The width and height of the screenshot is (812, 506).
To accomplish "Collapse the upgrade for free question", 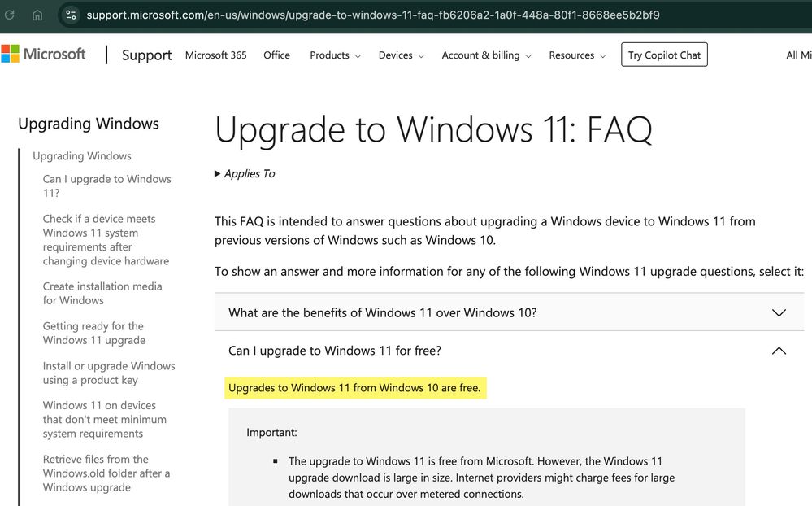I will click(509, 351).
